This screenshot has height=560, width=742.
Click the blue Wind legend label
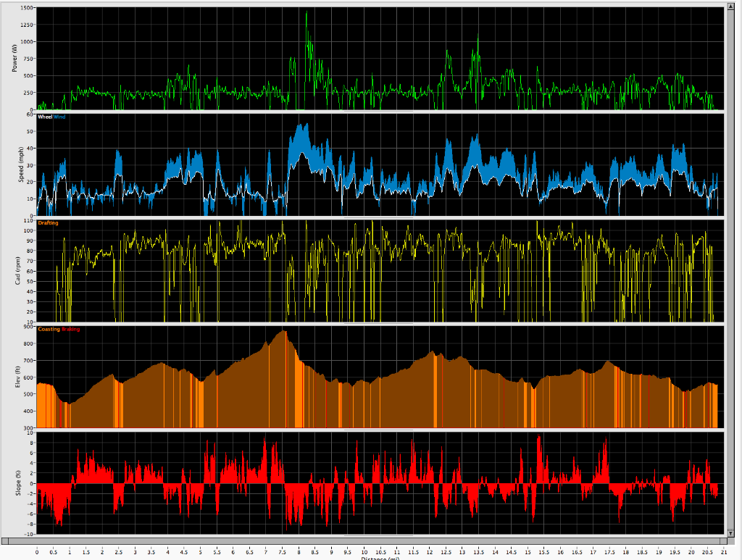pos(59,117)
